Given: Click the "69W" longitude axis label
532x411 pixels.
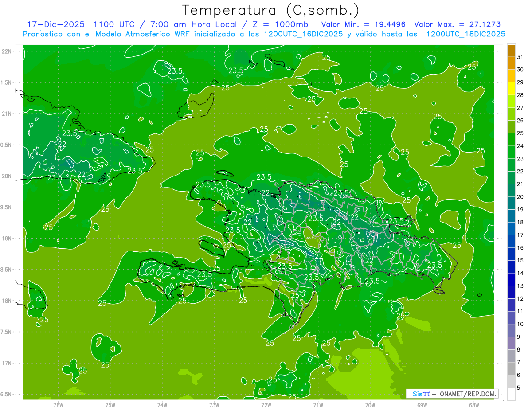Looking at the screenshot, I should tap(422, 405).
